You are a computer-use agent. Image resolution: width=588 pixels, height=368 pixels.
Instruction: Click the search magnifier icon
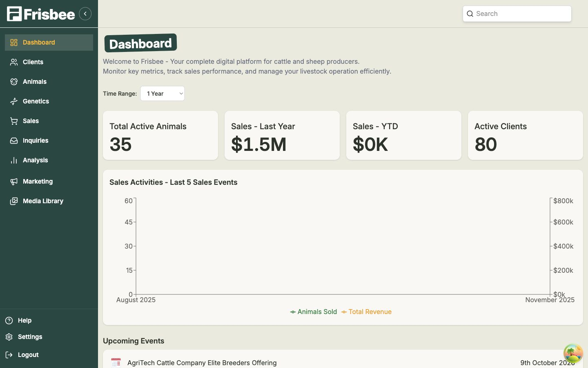point(470,14)
